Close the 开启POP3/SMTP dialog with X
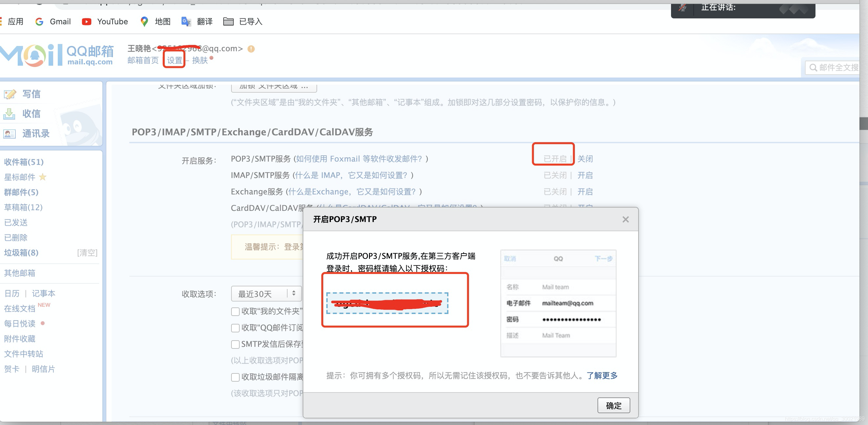 [x=625, y=219]
